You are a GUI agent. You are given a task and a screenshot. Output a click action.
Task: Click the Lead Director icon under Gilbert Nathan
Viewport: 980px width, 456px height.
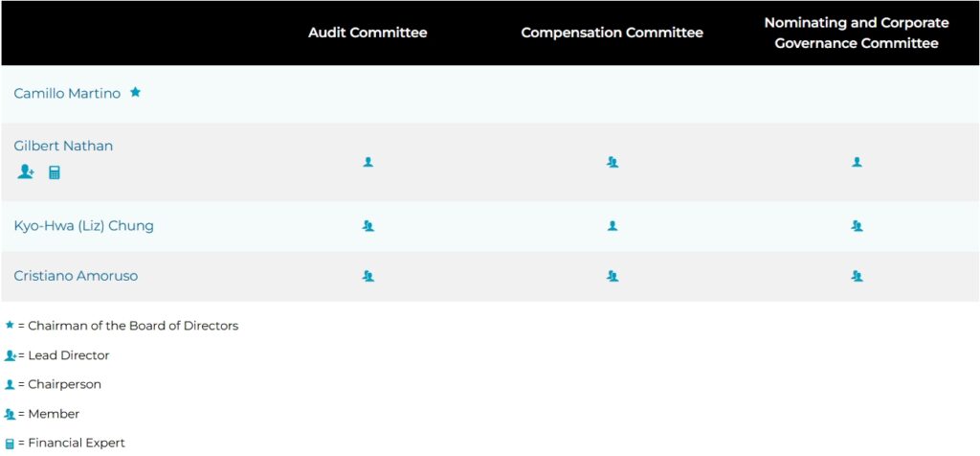pyautogui.click(x=26, y=172)
